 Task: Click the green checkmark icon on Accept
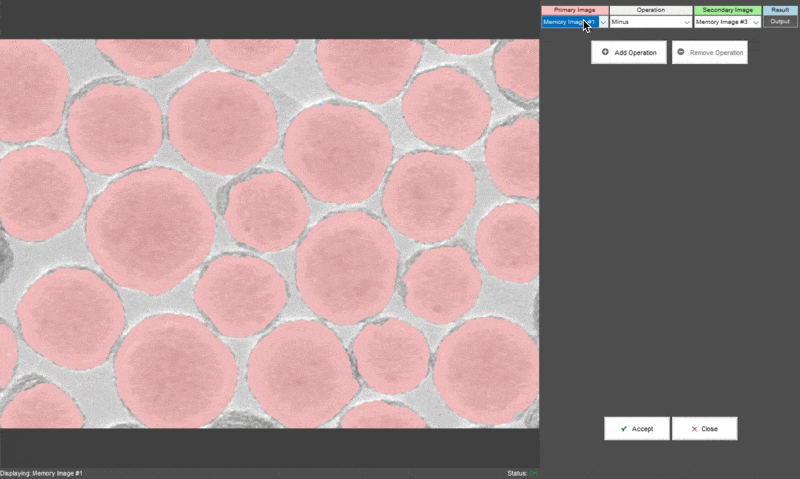click(623, 428)
